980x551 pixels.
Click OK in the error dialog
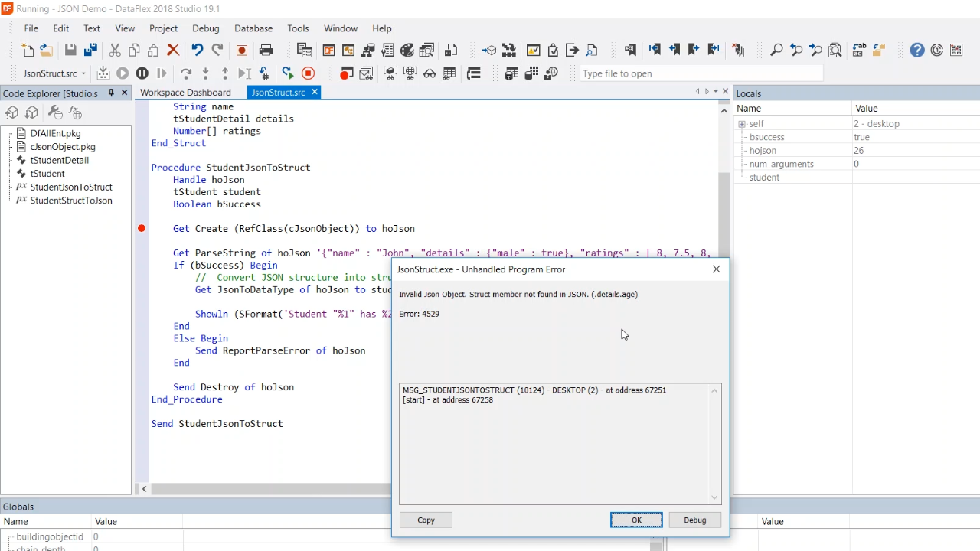point(636,520)
